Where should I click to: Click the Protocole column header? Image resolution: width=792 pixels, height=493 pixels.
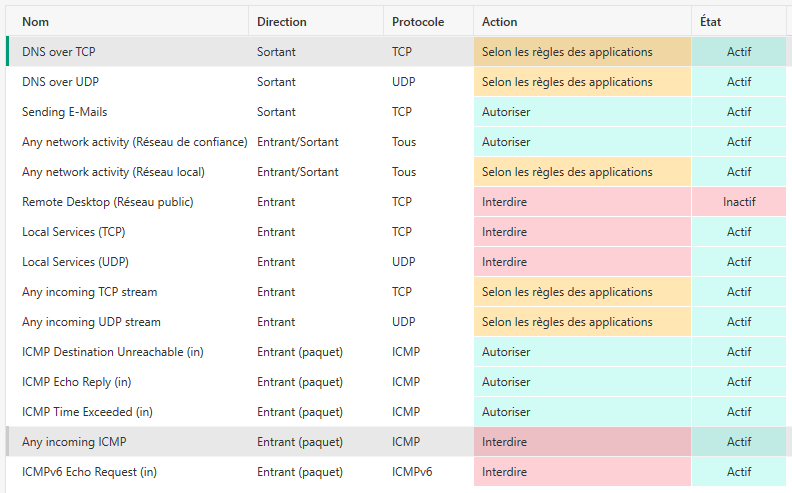click(x=419, y=21)
